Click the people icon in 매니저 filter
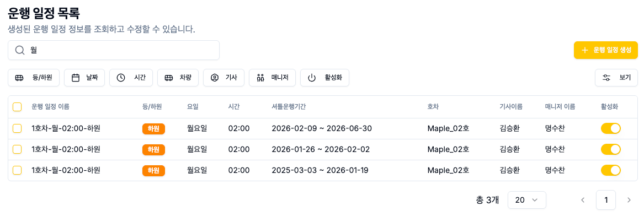644x222 pixels. (x=260, y=78)
